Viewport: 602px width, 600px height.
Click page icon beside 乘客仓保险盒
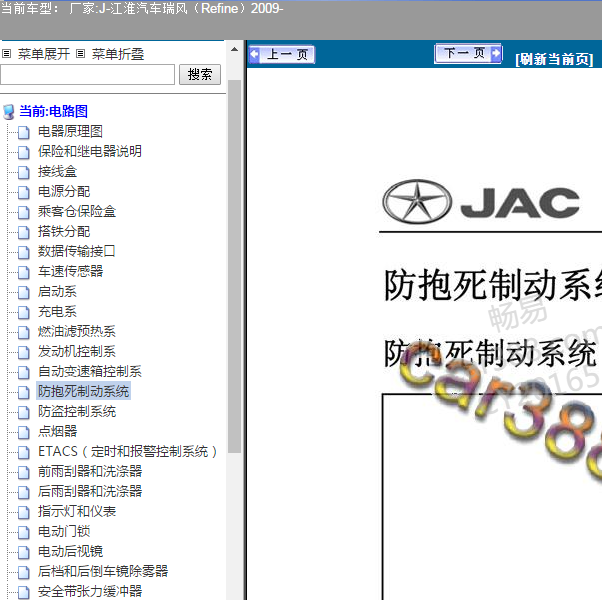24,212
